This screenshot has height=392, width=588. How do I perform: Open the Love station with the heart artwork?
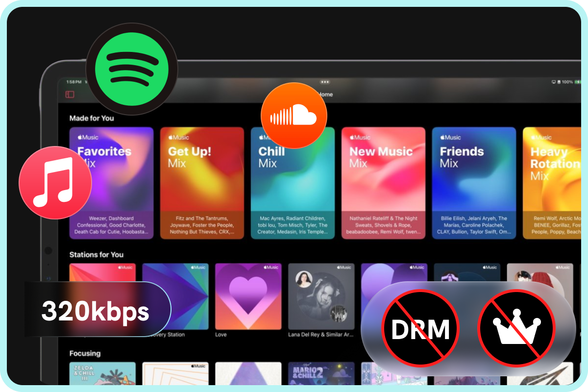(248, 296)
